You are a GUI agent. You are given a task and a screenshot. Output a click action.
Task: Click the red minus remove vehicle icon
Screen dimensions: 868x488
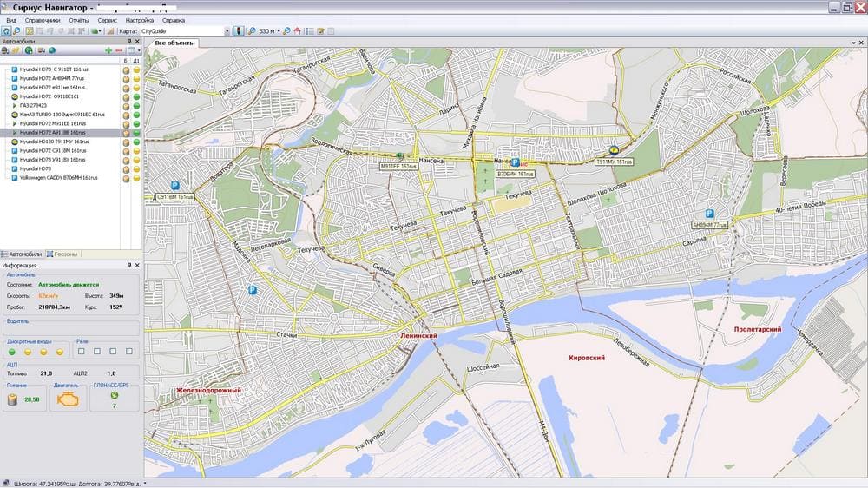[x=119, y=50]
